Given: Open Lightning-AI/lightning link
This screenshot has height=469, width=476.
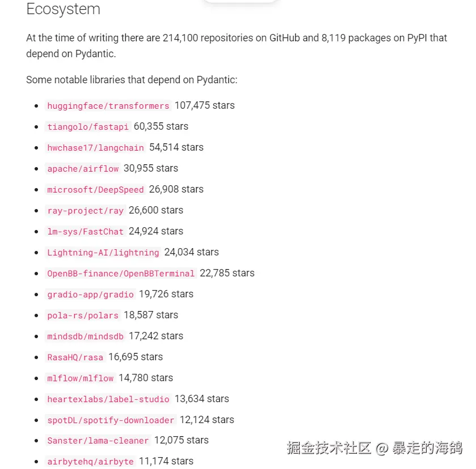Looking at the screenshot, I should point(103,253).
